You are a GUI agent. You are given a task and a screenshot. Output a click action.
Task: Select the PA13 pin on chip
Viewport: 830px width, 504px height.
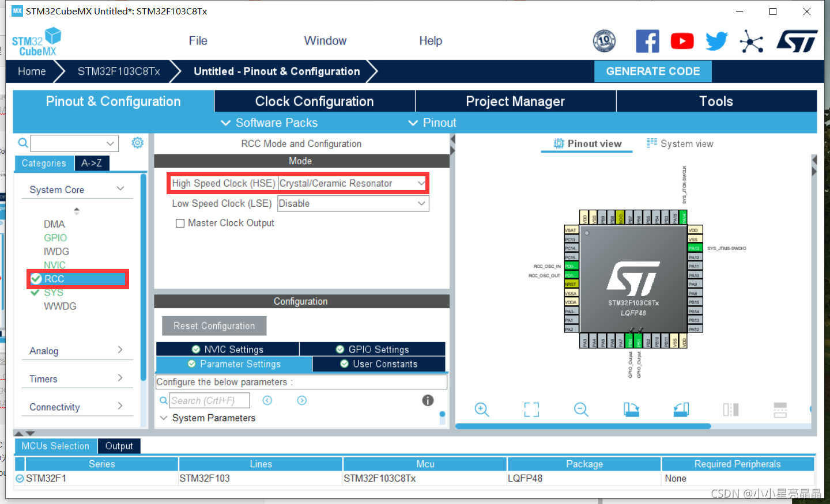coord(695,248)
